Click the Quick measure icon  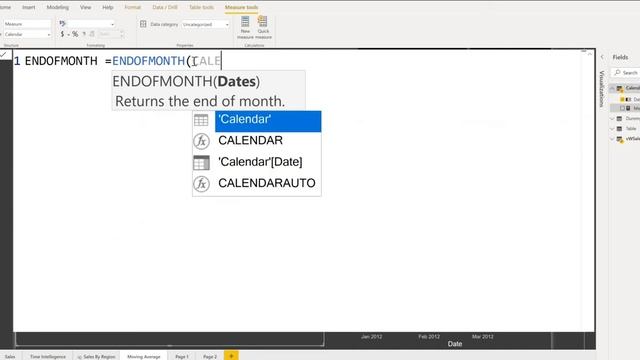[263, 22]
